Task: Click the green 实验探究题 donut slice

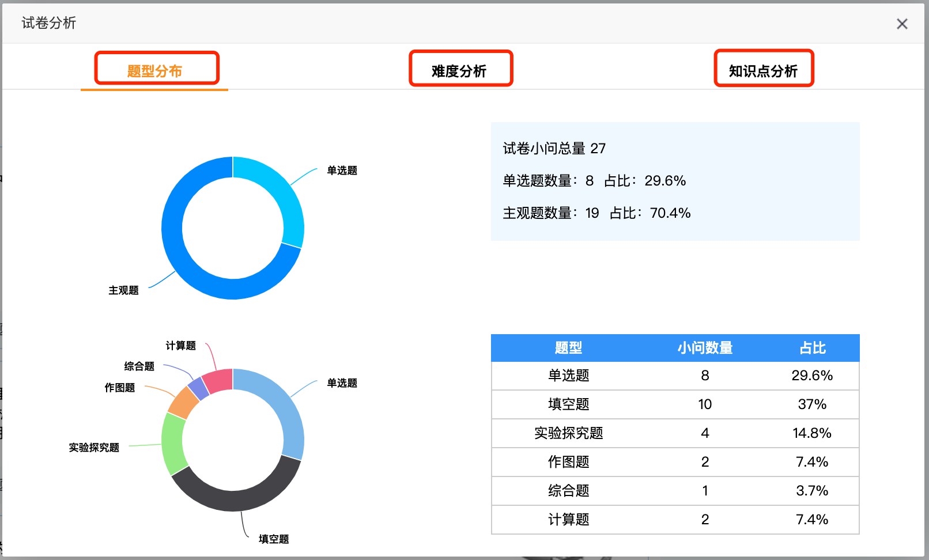Action: tap(173, 444)
